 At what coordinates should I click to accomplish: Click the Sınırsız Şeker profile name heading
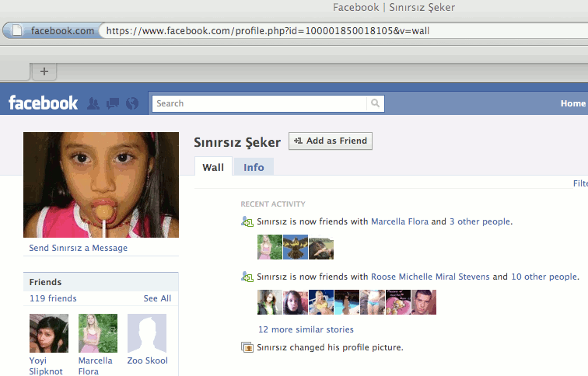point(237,142)
